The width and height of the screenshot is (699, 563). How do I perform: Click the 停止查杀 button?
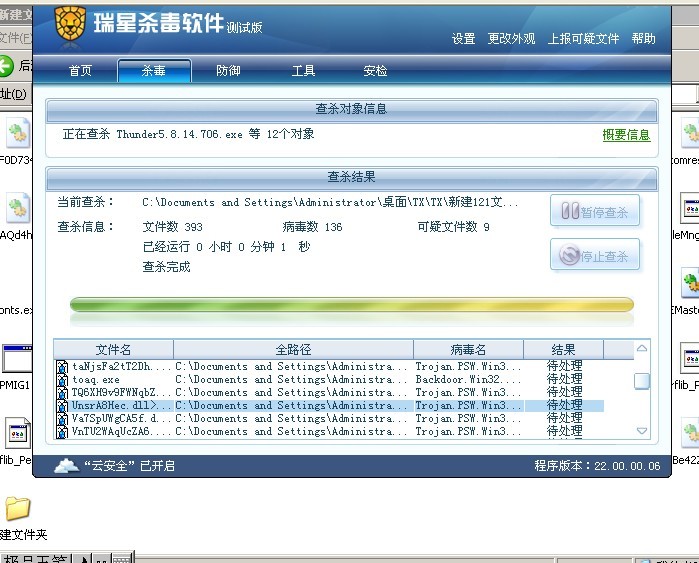coord(595,255)
